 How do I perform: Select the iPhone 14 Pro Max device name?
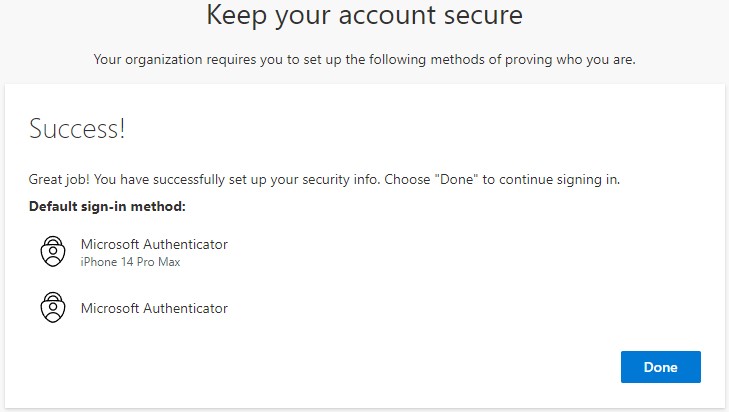pos(130,262)
